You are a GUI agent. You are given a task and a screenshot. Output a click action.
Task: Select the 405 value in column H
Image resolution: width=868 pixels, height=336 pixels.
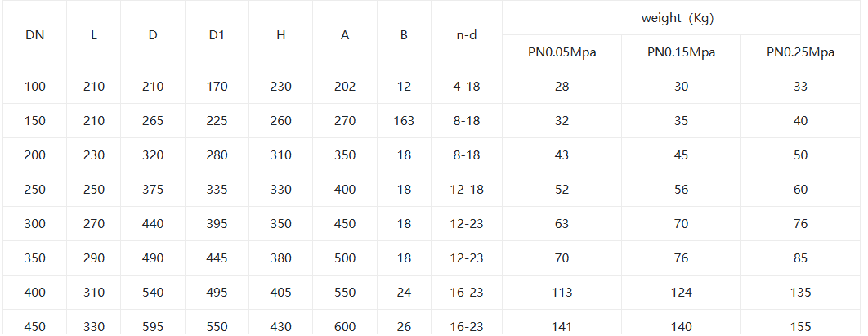pos(280,293)
